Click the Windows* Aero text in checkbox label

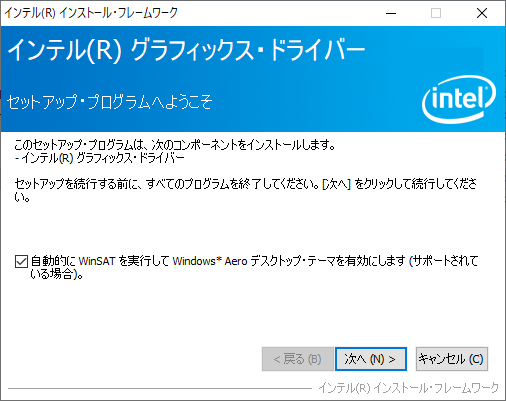tap(210, 261)
